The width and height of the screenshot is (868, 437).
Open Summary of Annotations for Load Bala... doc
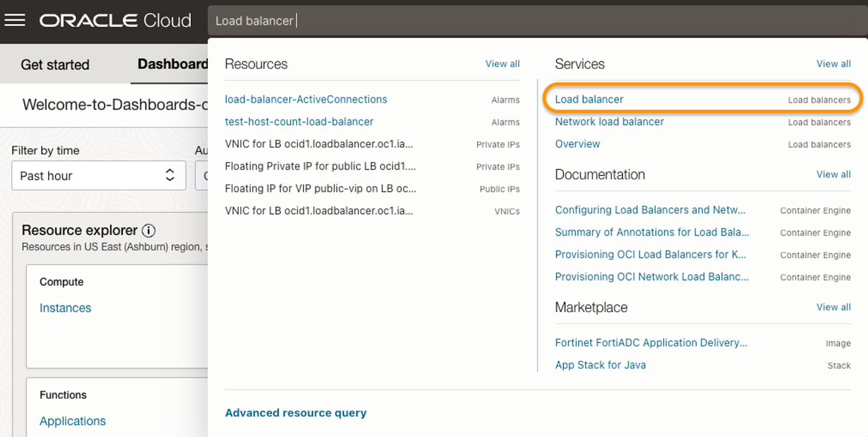coord(652,233)
